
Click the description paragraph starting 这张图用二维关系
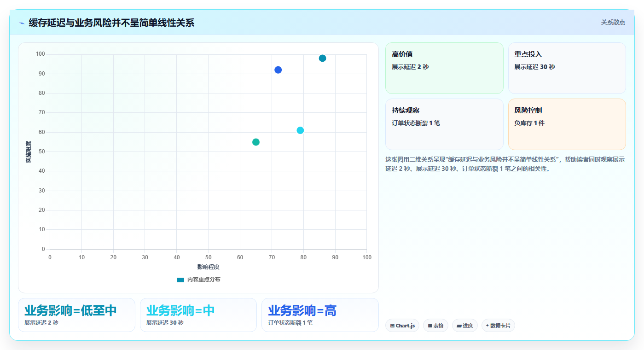tap(505, 164)
